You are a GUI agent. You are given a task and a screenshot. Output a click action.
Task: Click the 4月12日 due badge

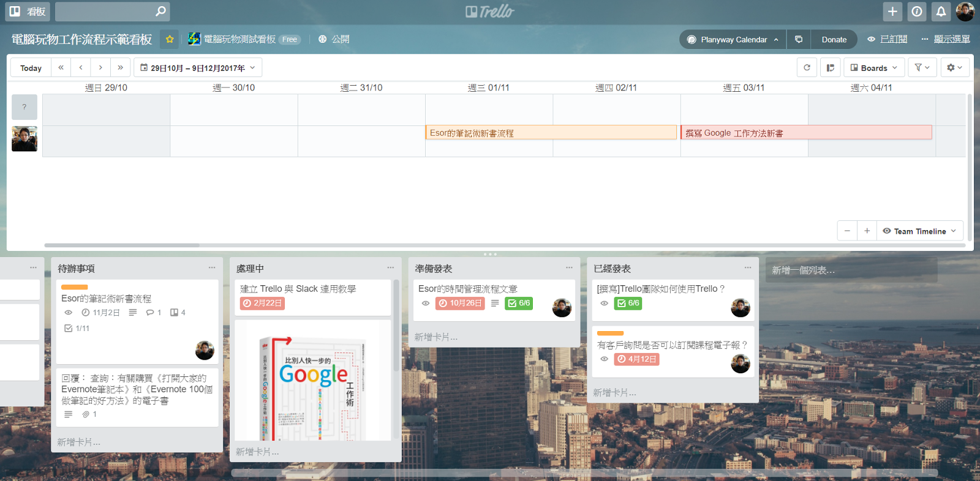(x=636, y=359)
